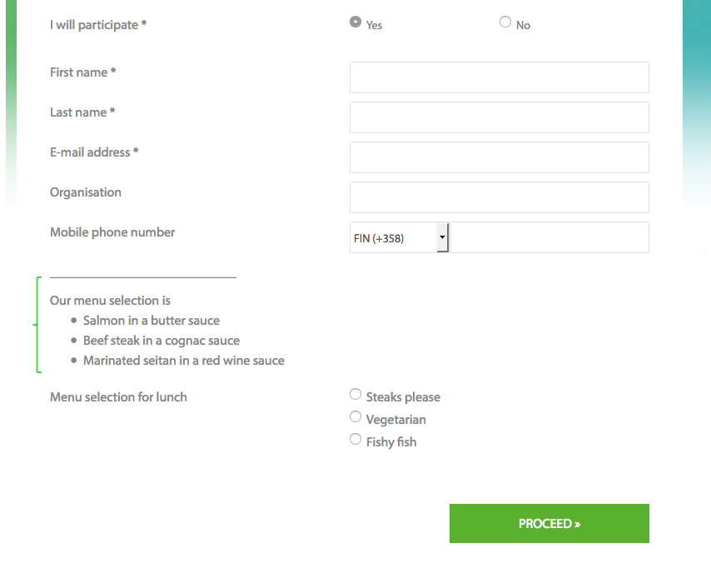The image size is (711, 588).
Task: Click the Yes label text
Action: pyautogui.click(x=374, y=26)
